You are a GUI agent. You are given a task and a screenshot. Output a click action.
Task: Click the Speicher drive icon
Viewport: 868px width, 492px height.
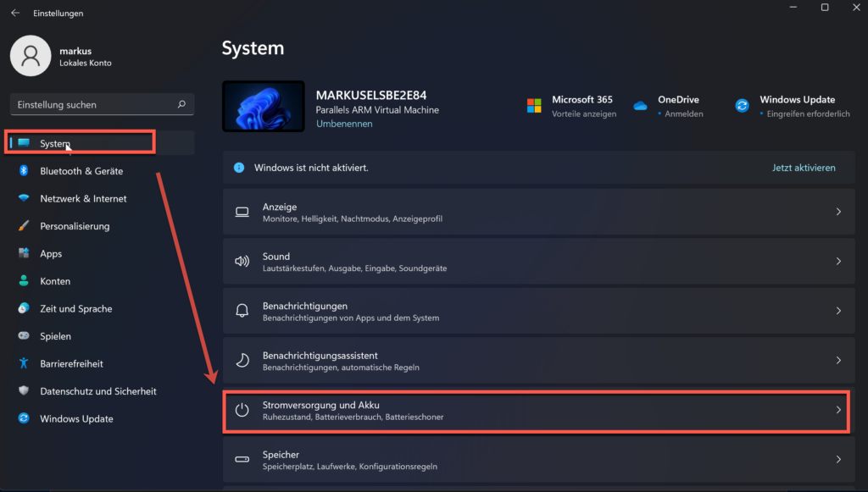[242, 459]
